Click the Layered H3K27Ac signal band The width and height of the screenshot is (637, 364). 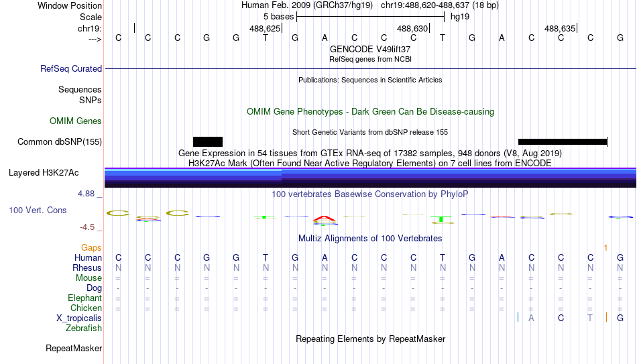370,178
